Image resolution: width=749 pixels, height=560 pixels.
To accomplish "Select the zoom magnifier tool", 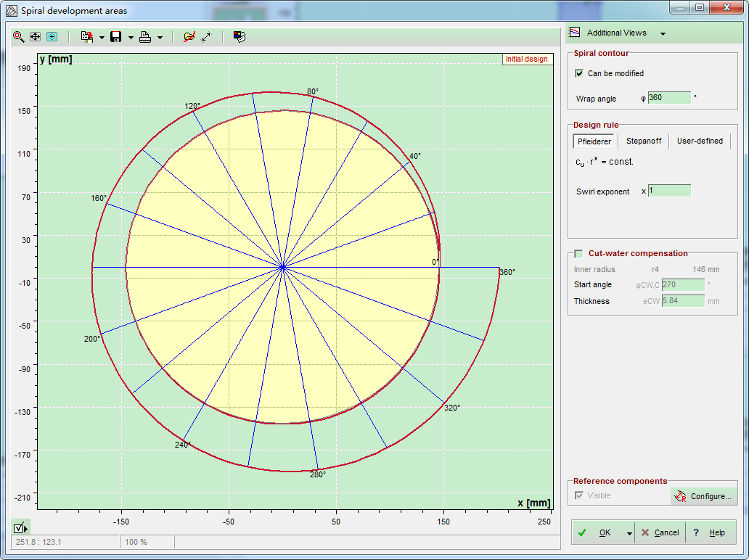I will coord(19,37).
